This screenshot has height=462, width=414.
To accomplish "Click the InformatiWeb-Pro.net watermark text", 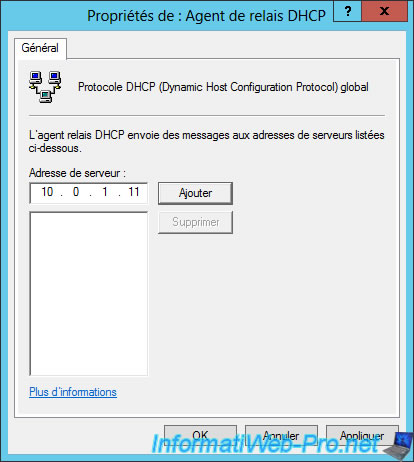I will 265,444.
